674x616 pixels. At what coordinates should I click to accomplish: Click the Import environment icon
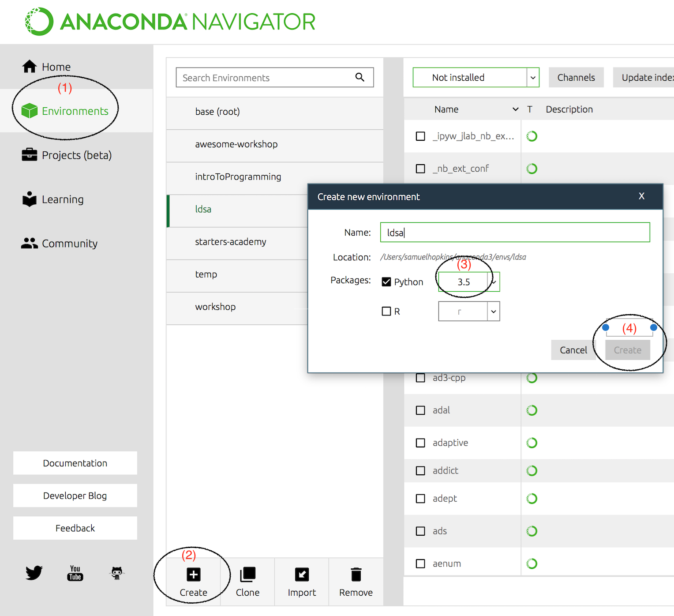coord(302,575)
